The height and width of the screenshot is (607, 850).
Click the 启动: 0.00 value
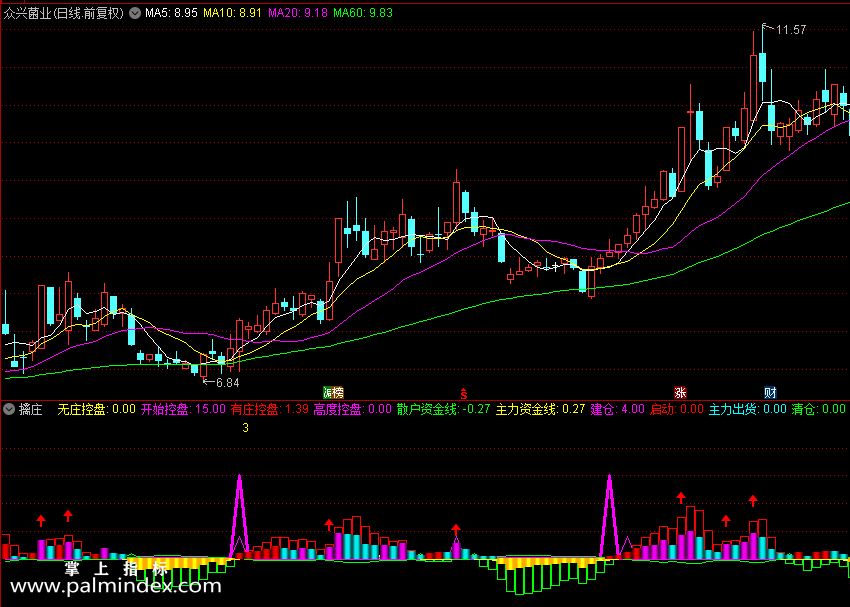pyautogui.click(x=677, y=409)
